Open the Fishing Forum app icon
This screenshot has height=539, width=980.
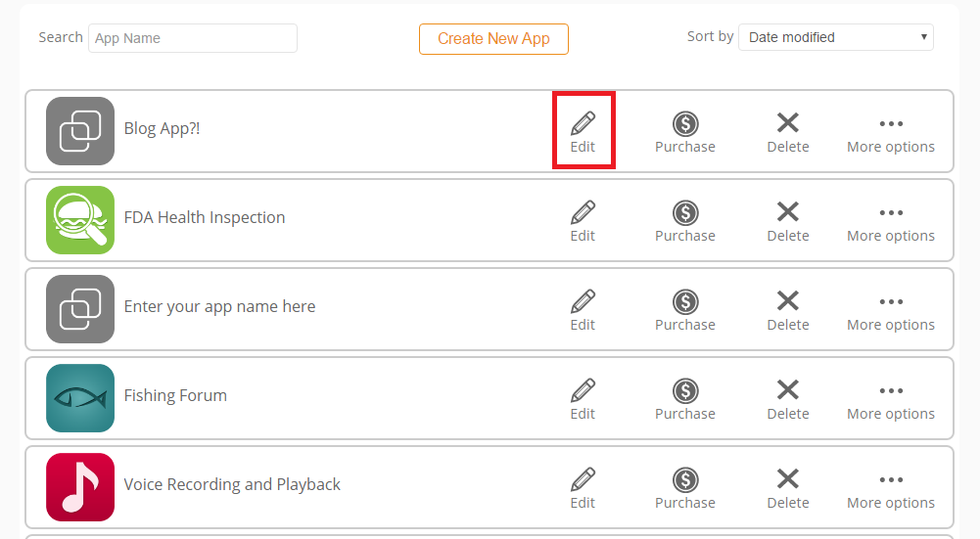click(x=80, y=398)
